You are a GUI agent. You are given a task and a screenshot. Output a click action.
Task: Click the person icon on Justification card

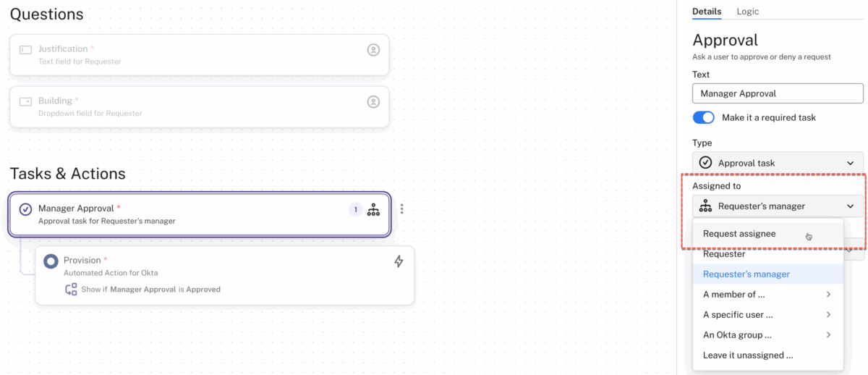(x=373, y=50)
